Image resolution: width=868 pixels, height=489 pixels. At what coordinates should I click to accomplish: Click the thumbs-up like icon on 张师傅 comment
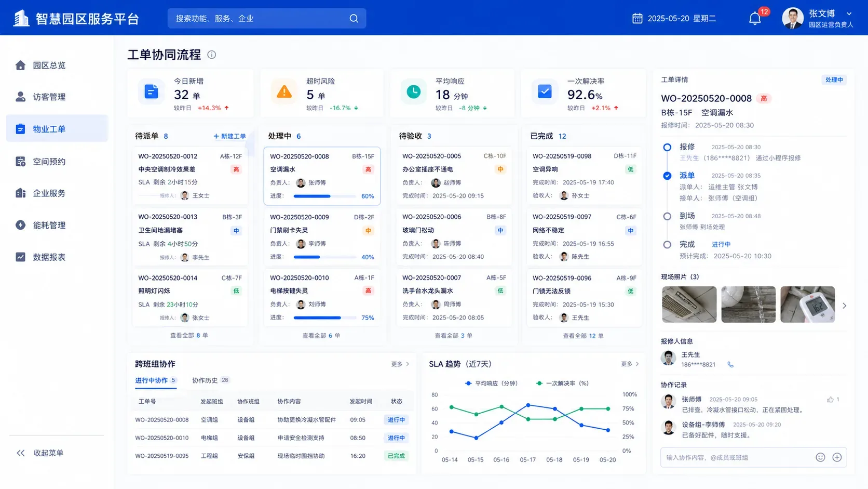pyautogui.click(x=830, y=400)
